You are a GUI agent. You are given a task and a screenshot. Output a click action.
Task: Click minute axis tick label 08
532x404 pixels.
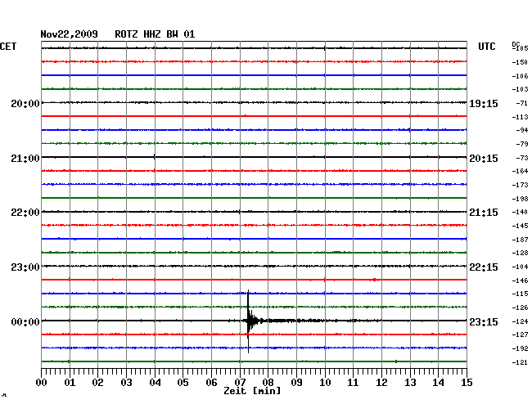pos(268,383)
